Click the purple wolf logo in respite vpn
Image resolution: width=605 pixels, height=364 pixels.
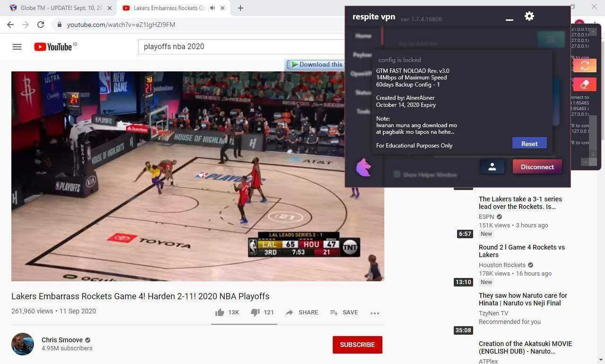pos(363,167)
